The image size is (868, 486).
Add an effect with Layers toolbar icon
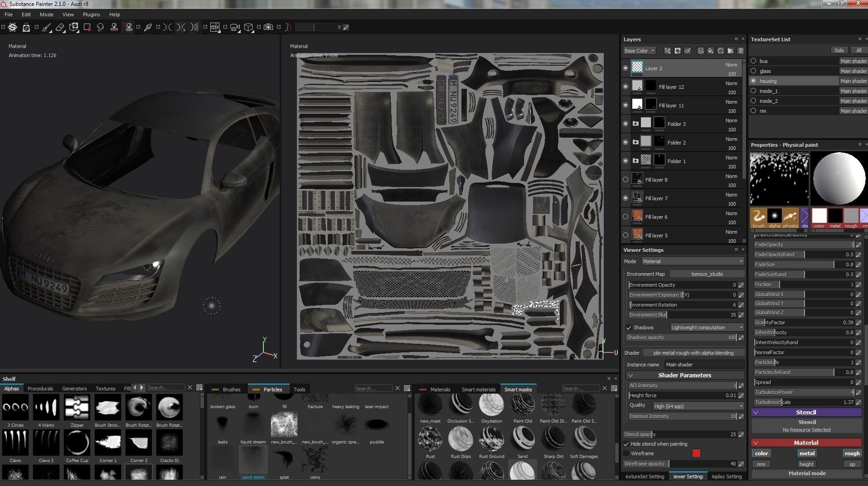pyautogui.click(x=668, y=51)
